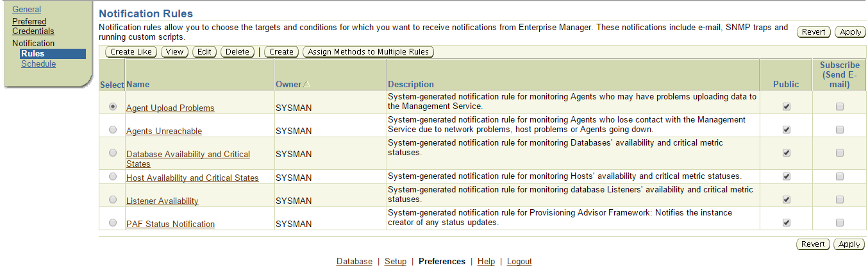Viewport: 868px width, 270px height.
Task: Click the Create Like button
Action: pyautogui.click(x=131, y=52)
